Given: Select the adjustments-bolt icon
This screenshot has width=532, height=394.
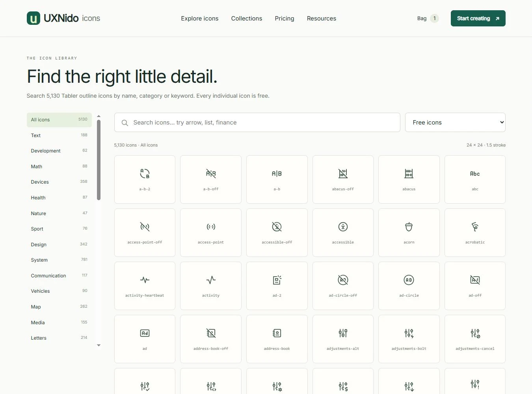Looking at the screenshot, I should coord(409,339).
